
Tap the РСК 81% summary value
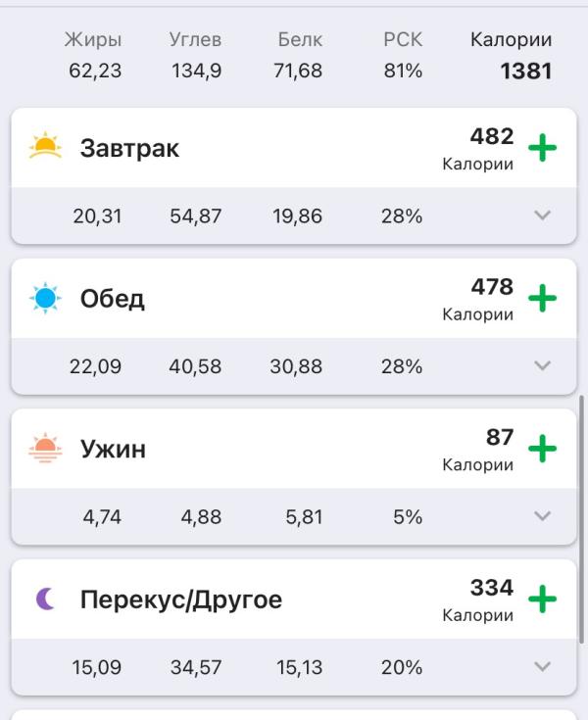pos(403,71)
